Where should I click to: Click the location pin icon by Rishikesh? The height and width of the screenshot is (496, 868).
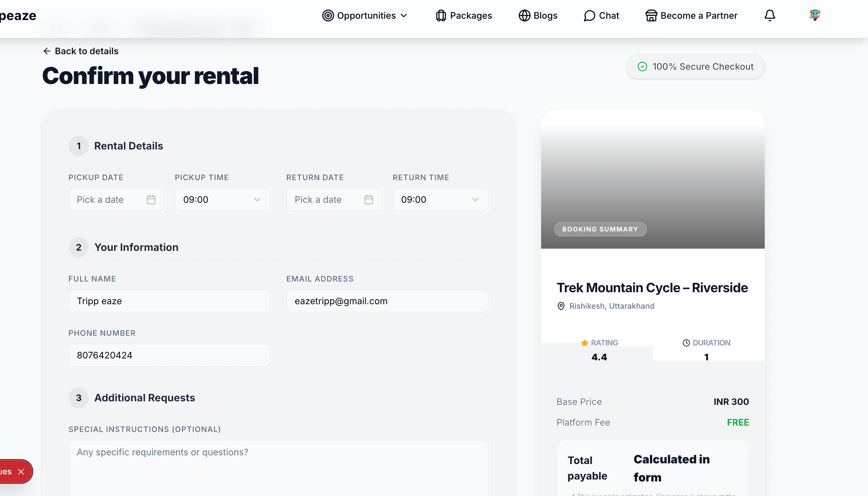[561, 306]
